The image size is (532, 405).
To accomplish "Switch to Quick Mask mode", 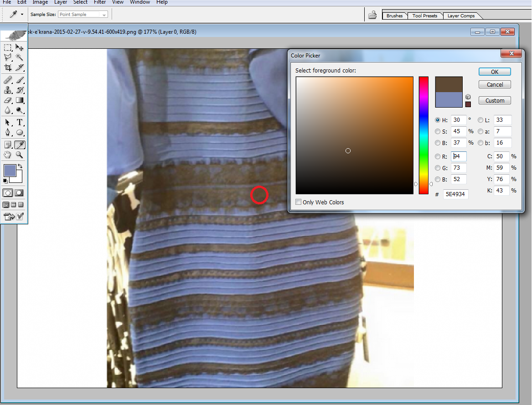I will tap(19, 193).
